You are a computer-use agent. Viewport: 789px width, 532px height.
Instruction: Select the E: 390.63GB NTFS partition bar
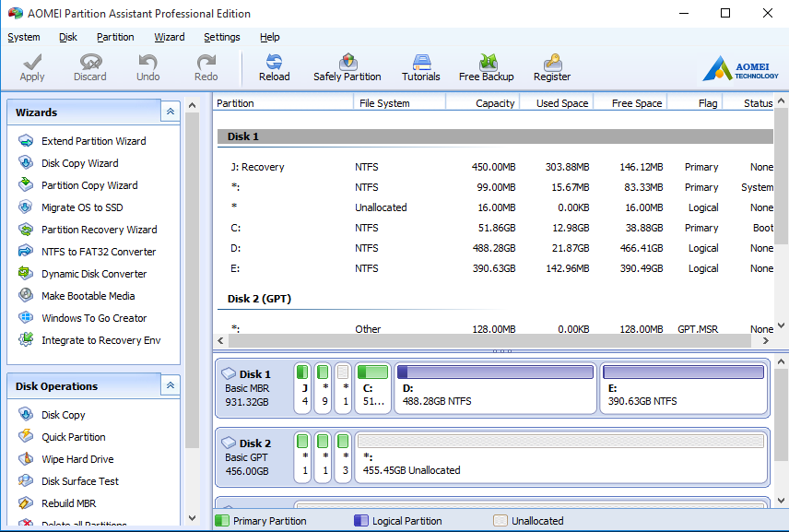click(x=683, y=387)
